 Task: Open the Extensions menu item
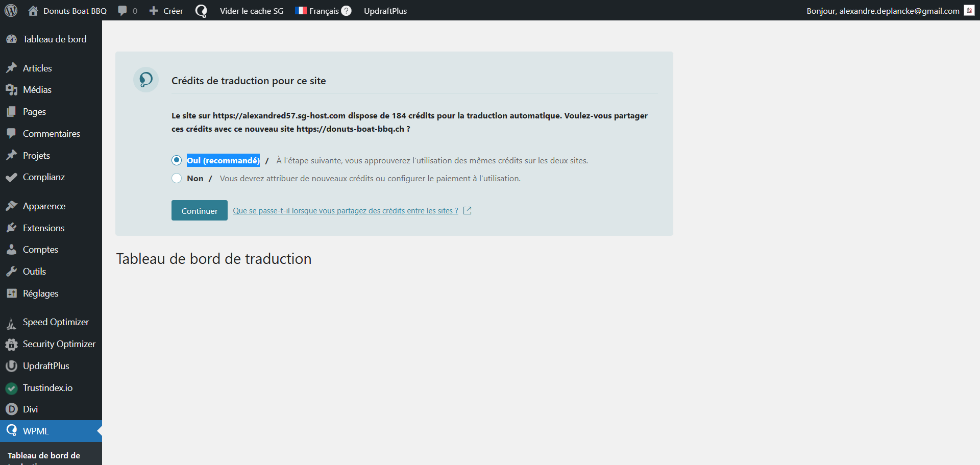pyautogui.click(x=51, y=228)
